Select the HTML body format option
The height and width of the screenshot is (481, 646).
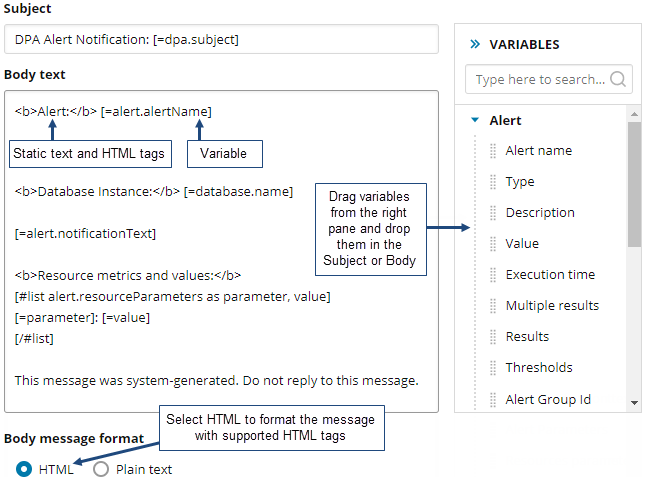point(25,469)
